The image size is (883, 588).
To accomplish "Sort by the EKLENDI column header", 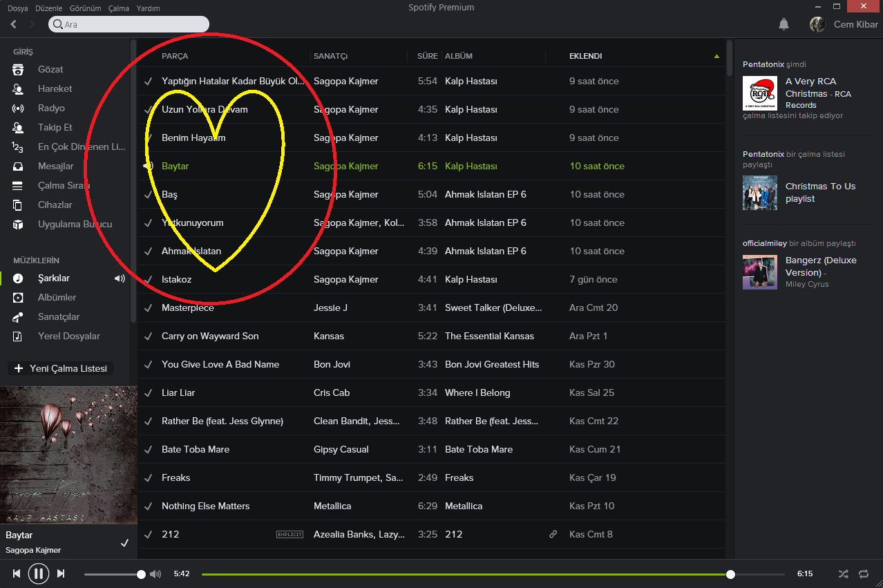I will (585, 56).
